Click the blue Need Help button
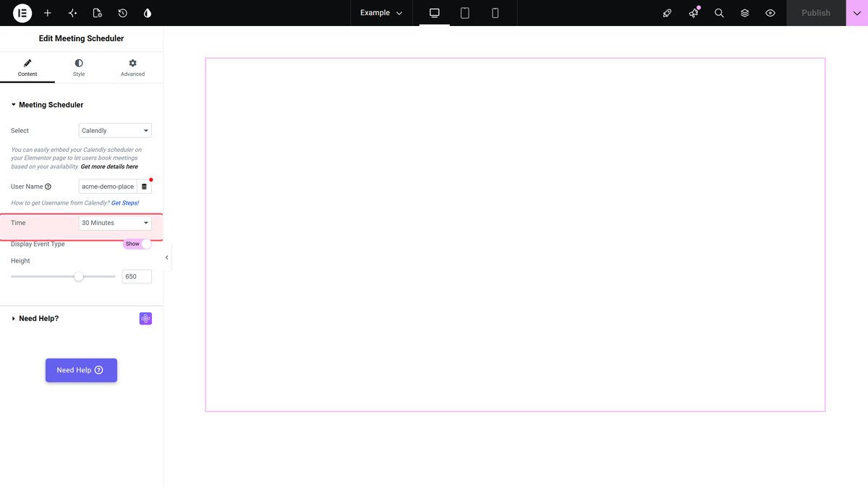Screen dimensions: 868x488 click(x=81, y=370)
